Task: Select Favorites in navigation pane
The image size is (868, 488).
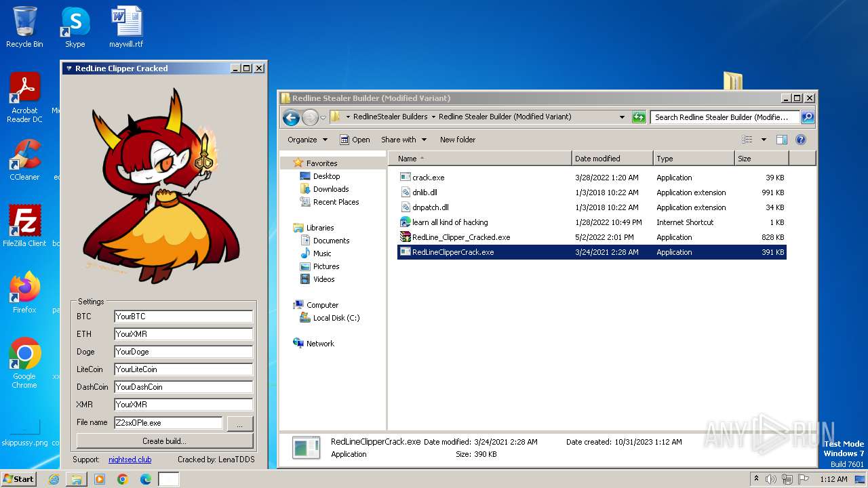Action: pos(321,163)
